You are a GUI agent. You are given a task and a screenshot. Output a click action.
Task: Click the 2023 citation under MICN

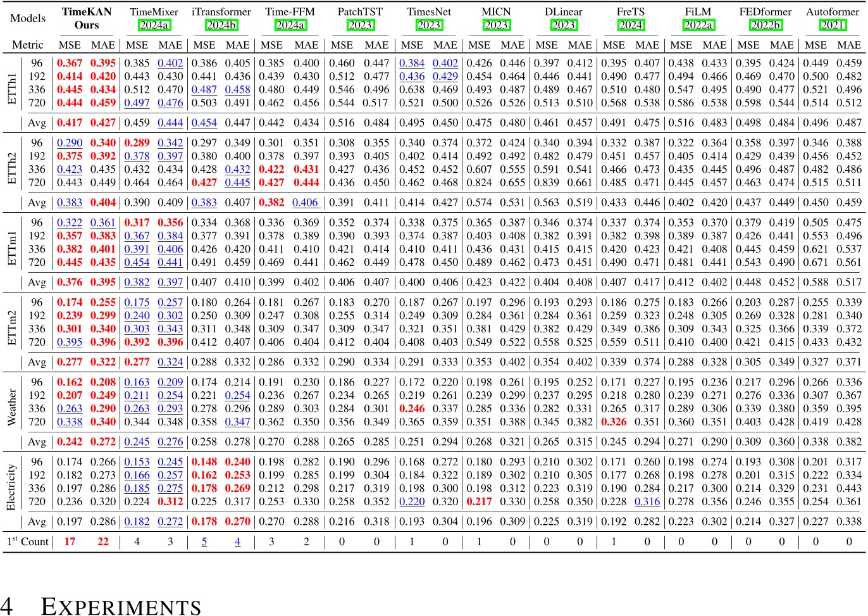pos(496,25)
